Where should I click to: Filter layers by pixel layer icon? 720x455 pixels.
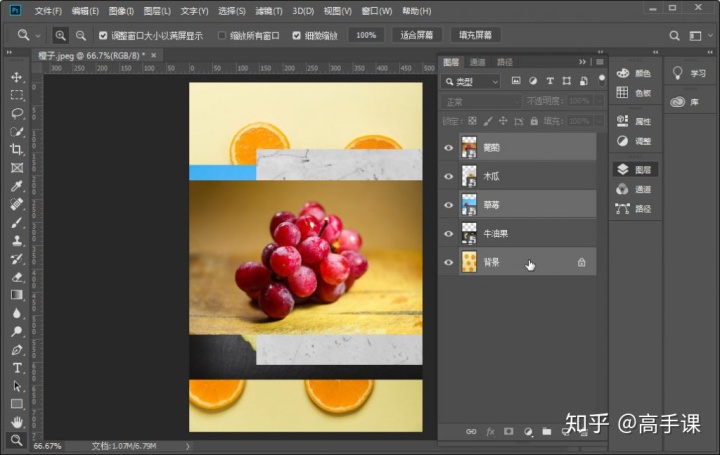pos(516,81)
